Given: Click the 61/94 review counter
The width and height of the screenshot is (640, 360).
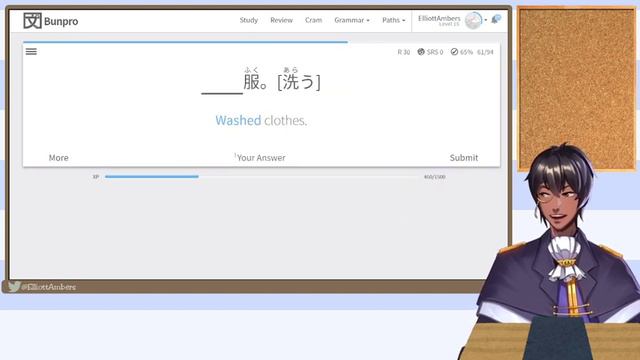Looking at the screenshot, I should pyautogui.click(x=485, y=52).
